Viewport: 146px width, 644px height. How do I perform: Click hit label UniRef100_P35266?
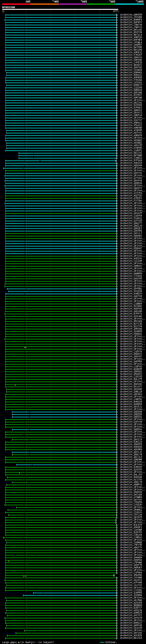(x=131, y=80)
